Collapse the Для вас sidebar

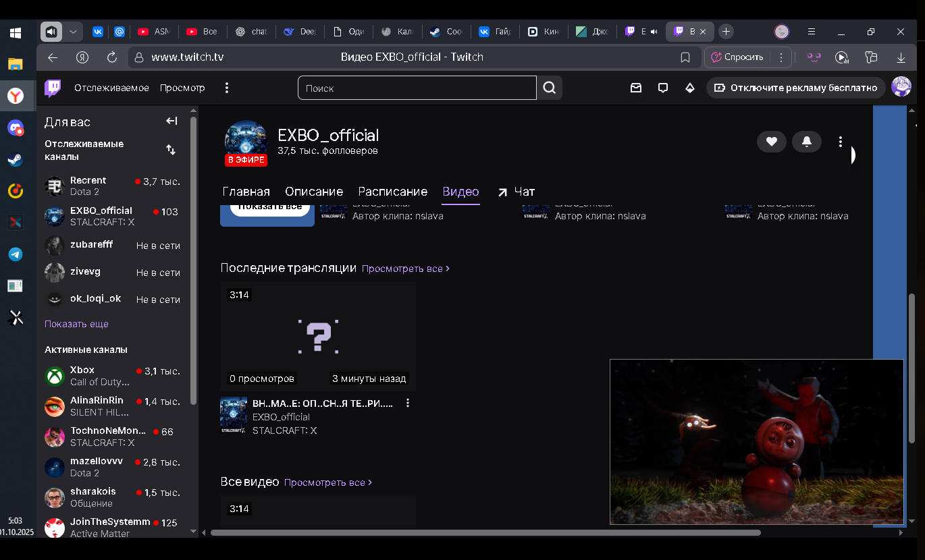click(x=171, y=121)
